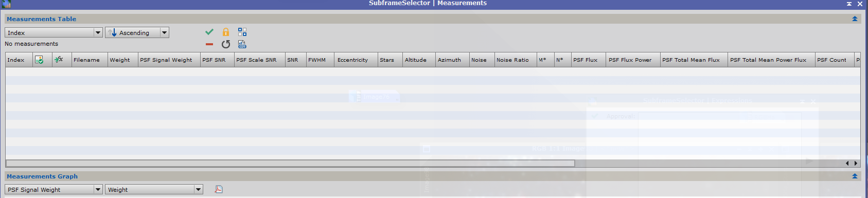
Task: Collapse the Measurements Graph section
Action: [855, 176]
